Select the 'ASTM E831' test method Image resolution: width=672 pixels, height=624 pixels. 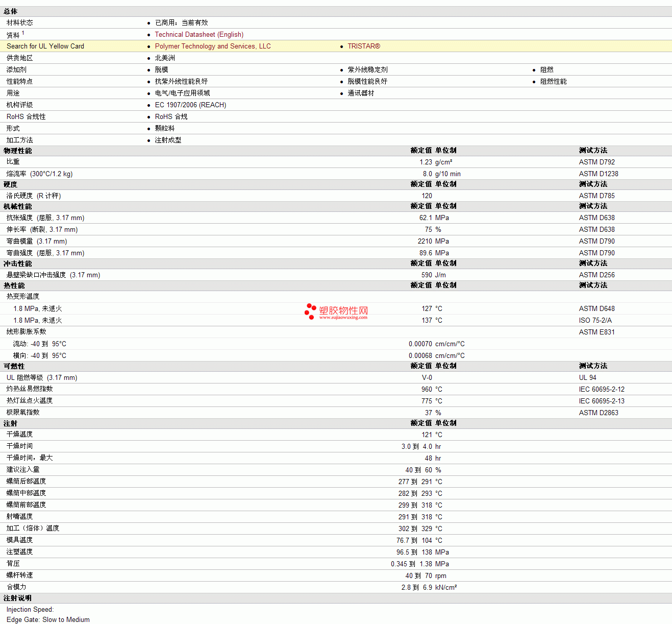click(596, 332)
